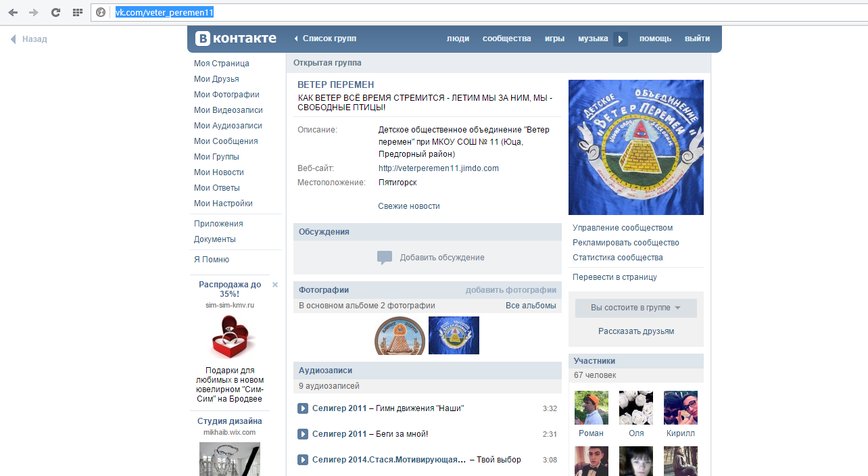Open 'сообщества' in top menu
868x476 pixels.
click(507, 39)
